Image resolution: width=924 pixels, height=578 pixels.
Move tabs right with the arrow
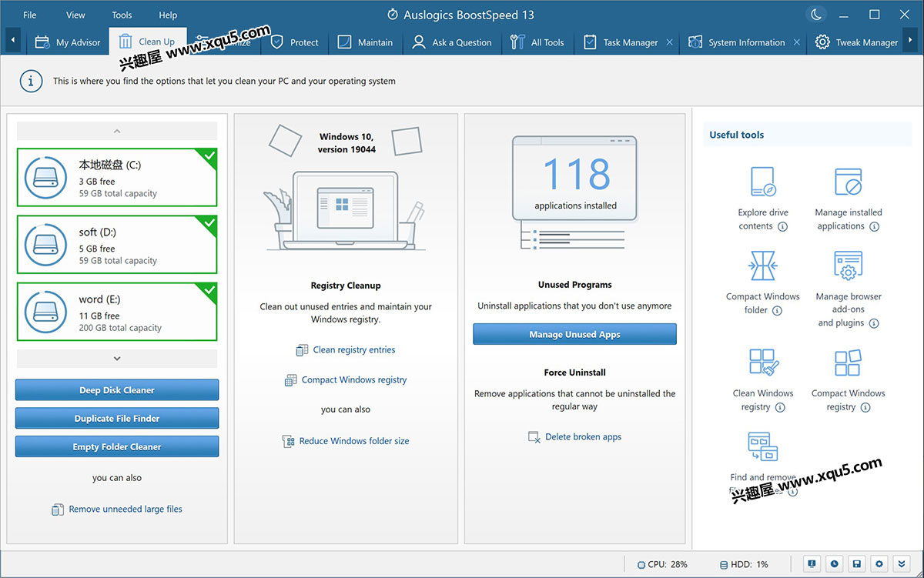[911, 41]
